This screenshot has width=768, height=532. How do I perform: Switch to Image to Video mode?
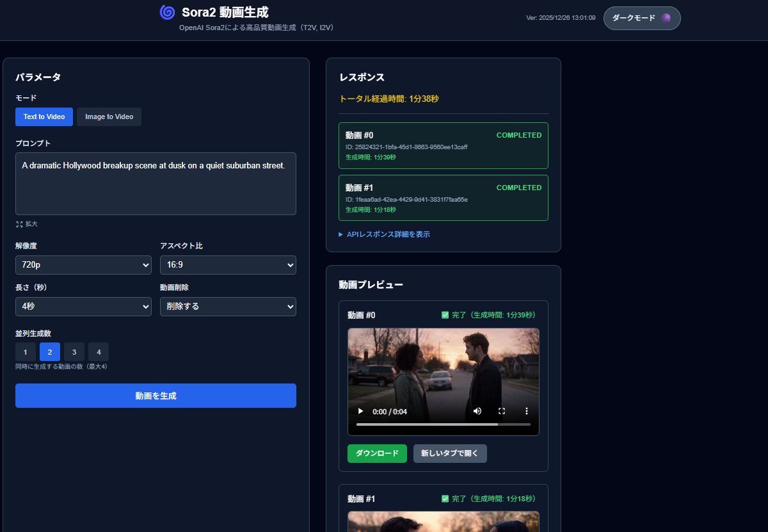click(x=109, y=117)
